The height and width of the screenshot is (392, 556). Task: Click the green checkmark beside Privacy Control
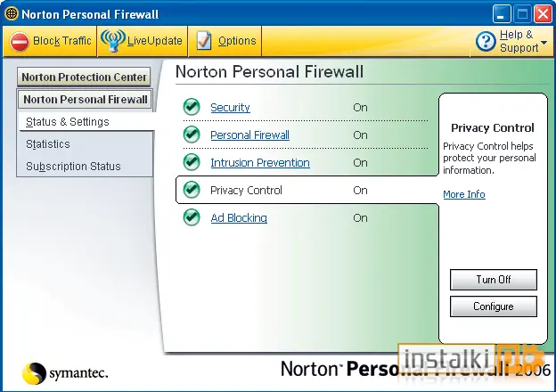click(x=192, y=190)
